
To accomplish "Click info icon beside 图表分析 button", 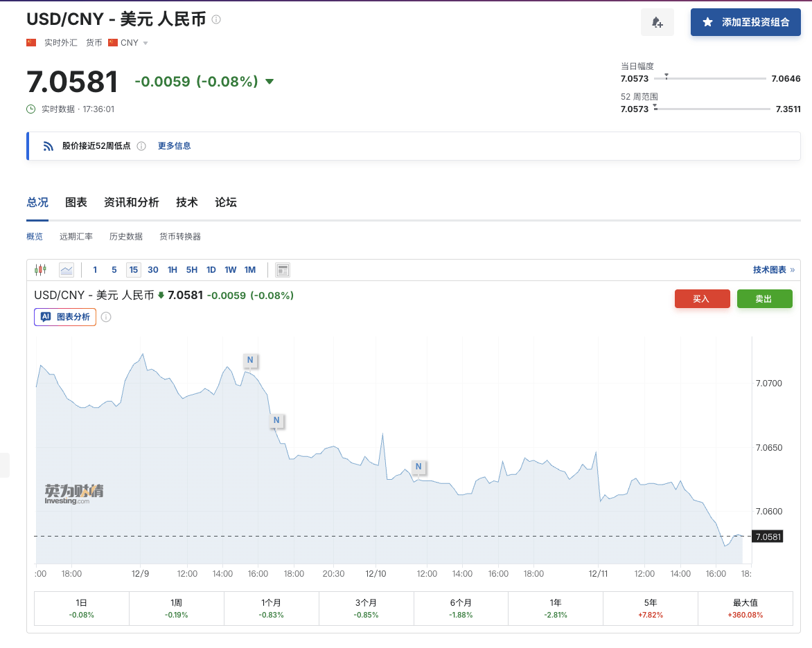I will 106,317.
